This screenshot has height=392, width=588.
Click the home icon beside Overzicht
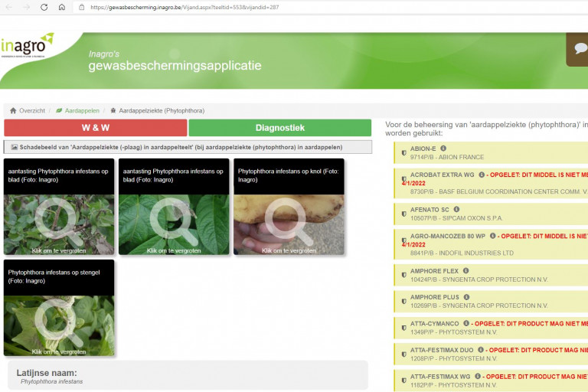click(x=13, y=111)
